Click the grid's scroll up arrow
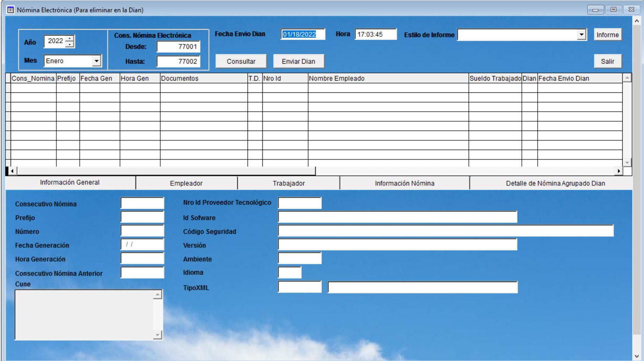The image size is (644, 361). [x=627, y=78]
